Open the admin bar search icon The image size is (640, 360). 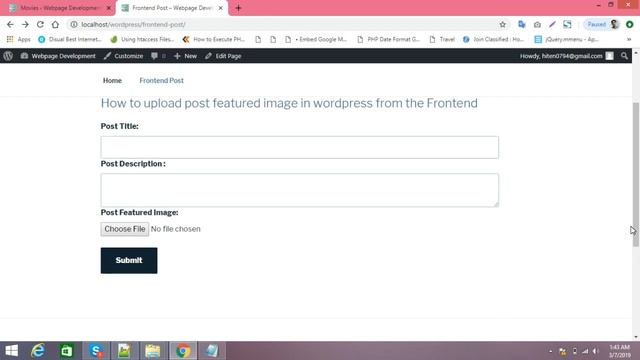tap(624, 56)
